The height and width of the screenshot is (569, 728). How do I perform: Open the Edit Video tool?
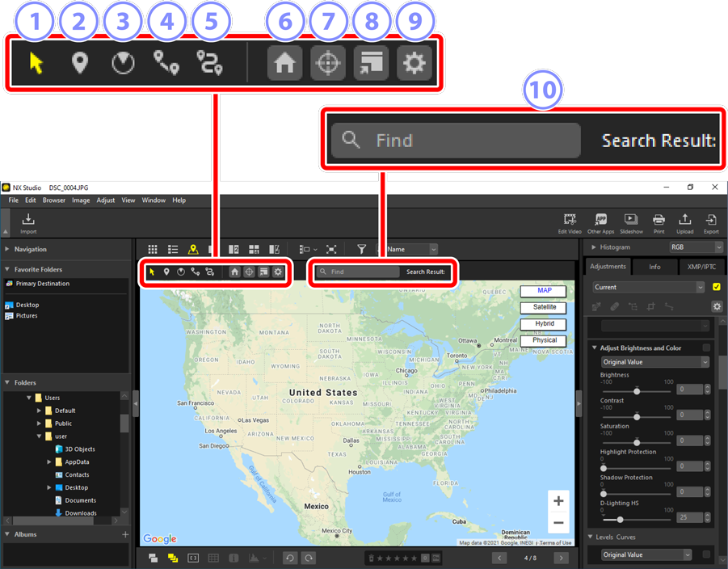(x=570, y=223)
